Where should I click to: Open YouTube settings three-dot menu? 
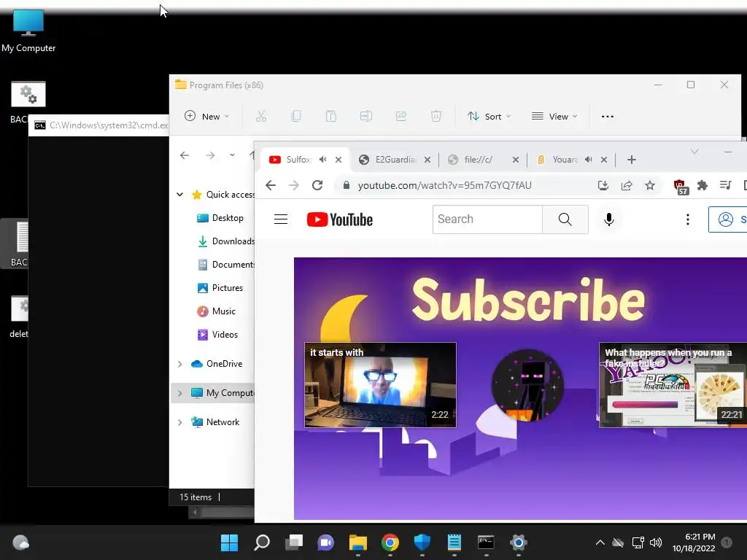pyautogui.click(x=687, y=219)
